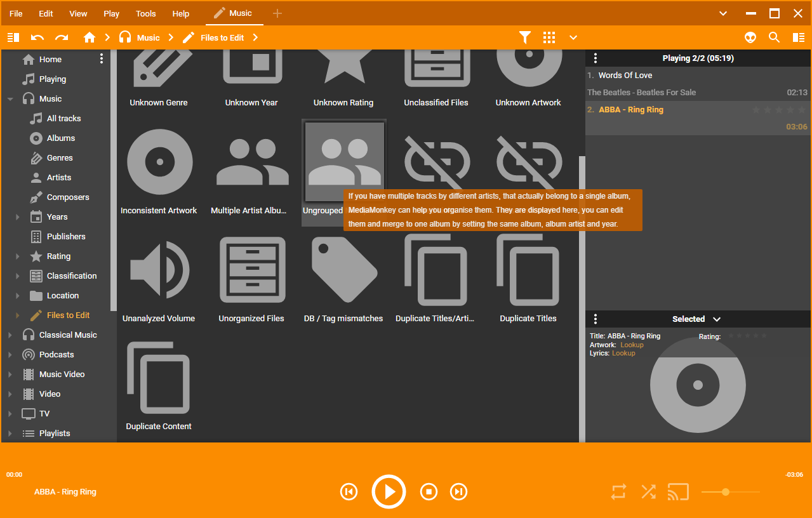Open the Selected panel dropdown
This screenshot has height=518, width=812.
[717, 319]
